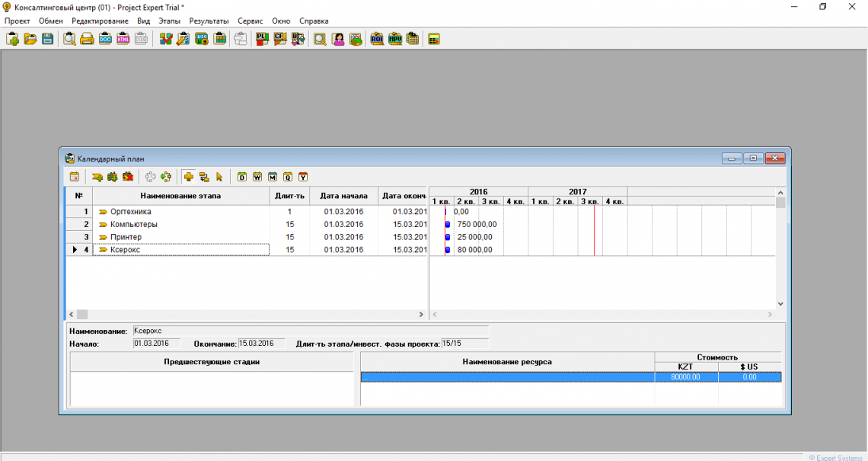
Task: Click the Наименование field containing Ксерокс
Action: click(x=158, y=331)
